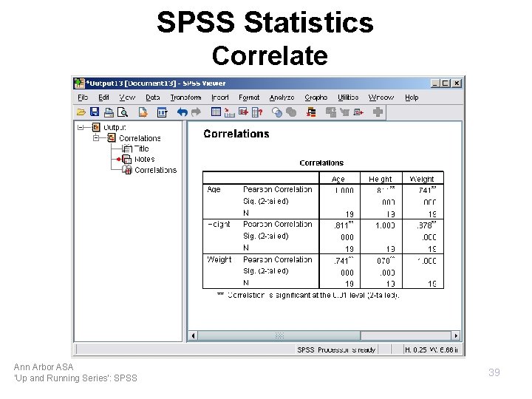
Task: Click the grey Redo arrow icon
Action: [x=196, y=112]
